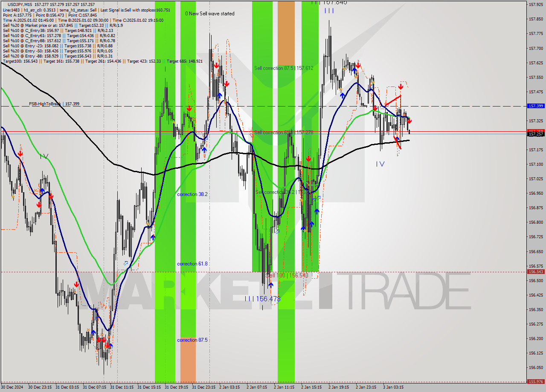Click the 'Line:1483' indicator status line
Viewport: 546px width, 392px height.
tap(86, 10)
